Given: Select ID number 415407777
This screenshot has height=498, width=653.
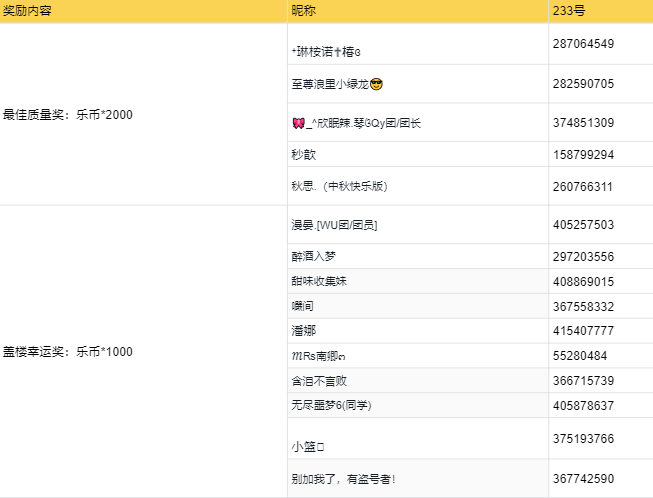Looking at the screenshot, I should (583, 331).
